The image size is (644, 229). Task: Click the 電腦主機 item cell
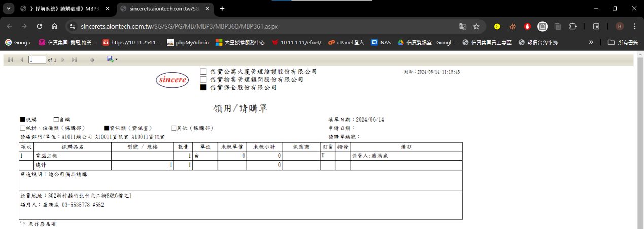[x=73, y=156]
